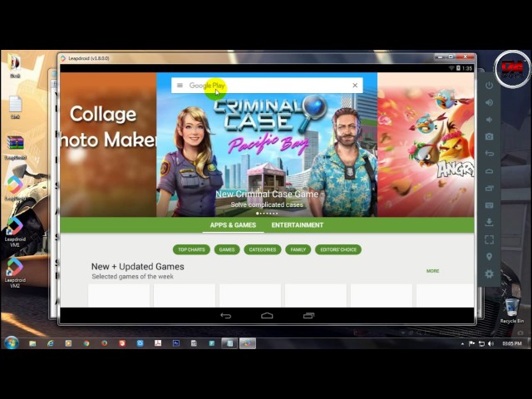This screenshot has height=399, width=532.
Task: Launch Internet Explorer from the taskbar
Action: click(51, 343)
